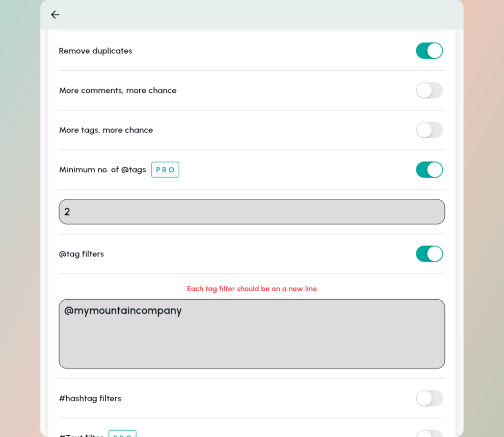This screenshot has width=504, height=437.
Task: Toggle the Text filter switch at bottom
Action: (x=429, y=434)
